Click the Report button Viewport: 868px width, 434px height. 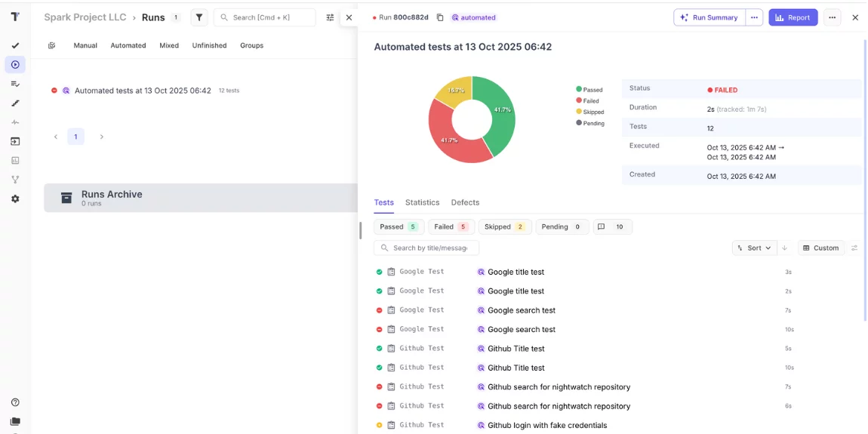click(793, 17)
